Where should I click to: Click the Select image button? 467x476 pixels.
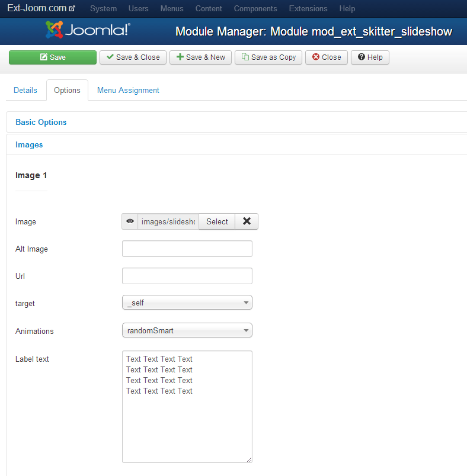coord(217,221)
